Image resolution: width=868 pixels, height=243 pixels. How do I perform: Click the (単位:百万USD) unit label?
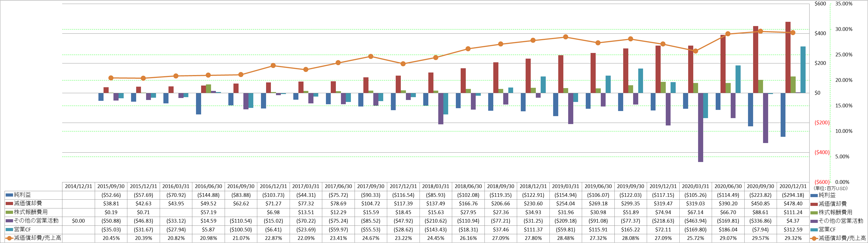(830, 188)
